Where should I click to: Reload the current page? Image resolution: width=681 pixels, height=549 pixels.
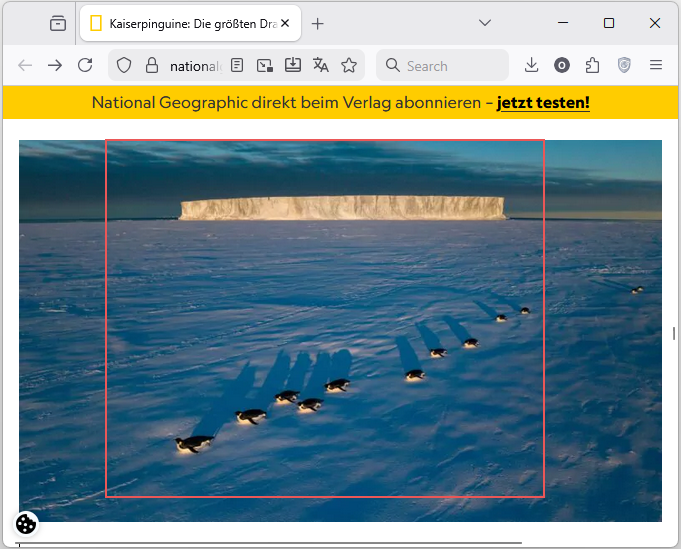click(85, 65)
